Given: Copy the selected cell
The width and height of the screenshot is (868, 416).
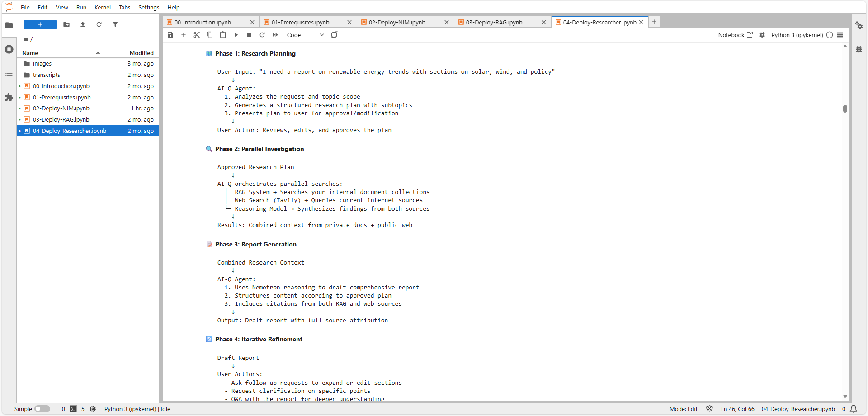Looking at the screenshot, I should [210, 35].
